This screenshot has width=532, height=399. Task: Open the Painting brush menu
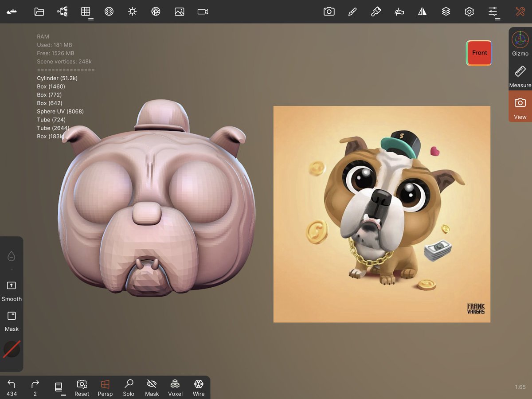tap(376, 12)
